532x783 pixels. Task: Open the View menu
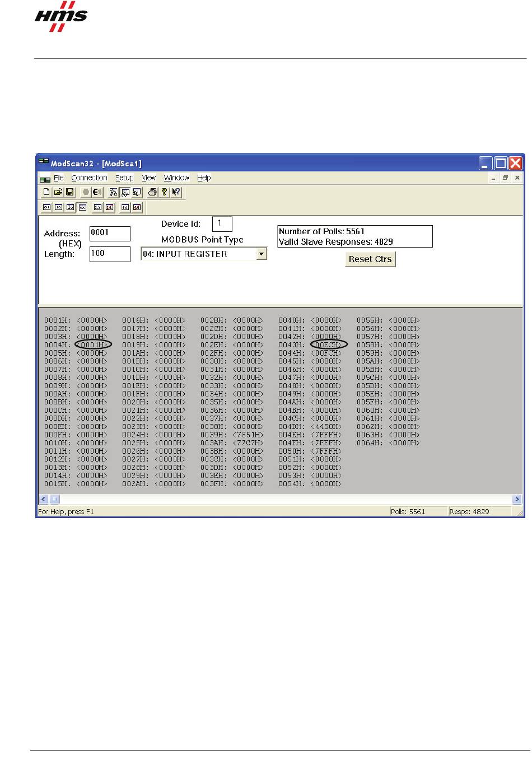[148, 178]
